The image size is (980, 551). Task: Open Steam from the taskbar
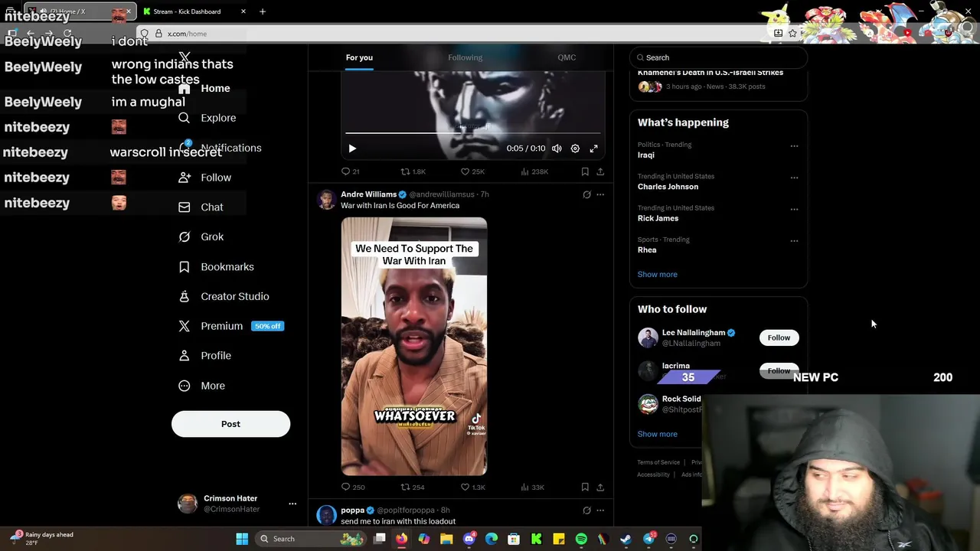[x=626, y=539]
